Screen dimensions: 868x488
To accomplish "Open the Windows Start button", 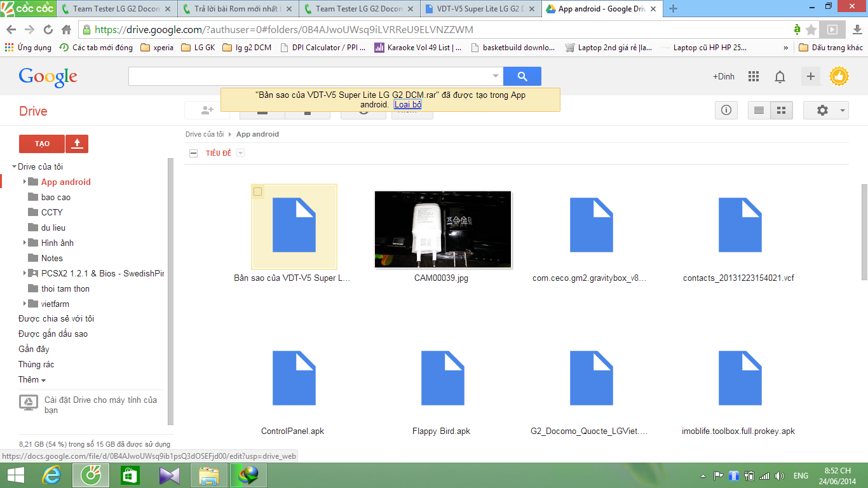I will 15,475.
